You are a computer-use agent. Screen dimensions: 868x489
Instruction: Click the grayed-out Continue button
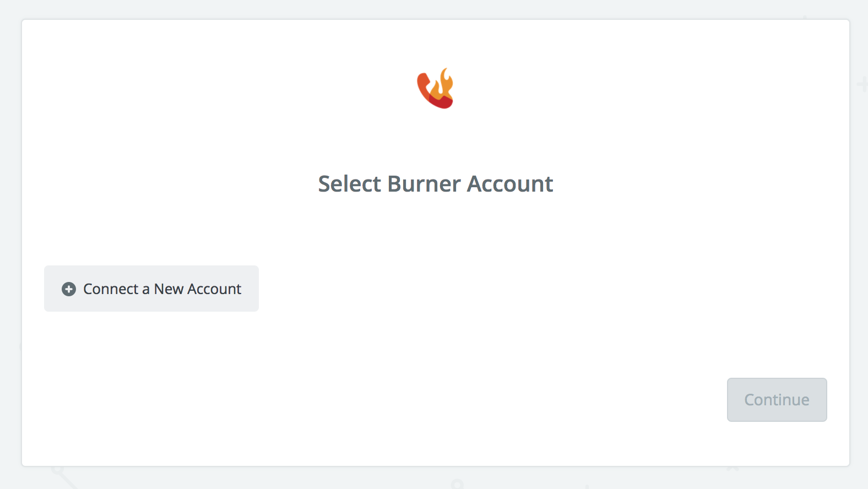(777, 400)
